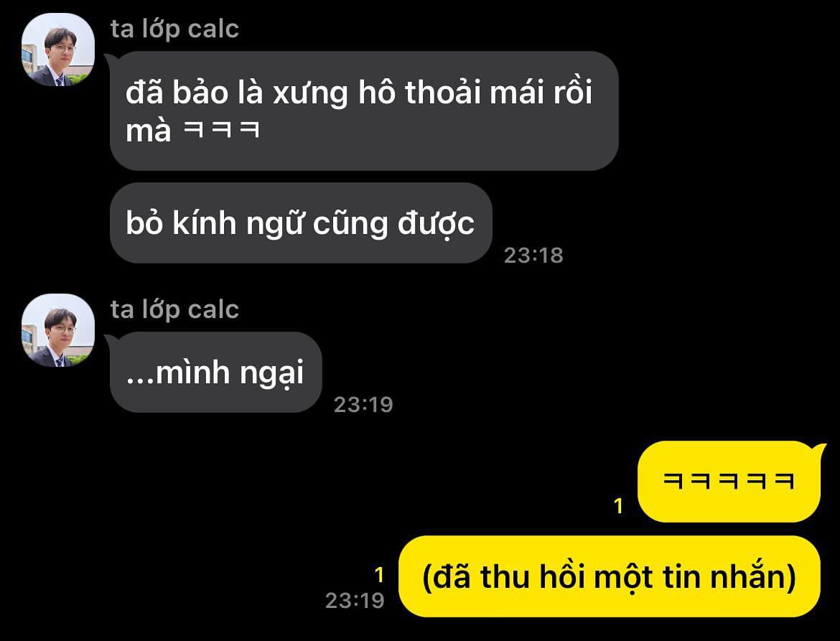Tap the yellow đã thu hồi một tin nhắn bubble
Screen dimensions: 840x641
[x=610, y=576]
